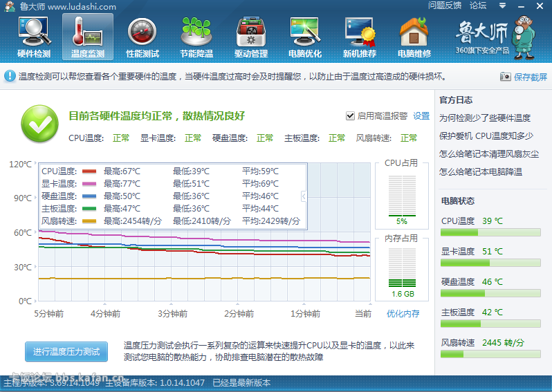Open article 为何检测少了些硬件温度
This screenshot has height=392, width=552.
(x=484, y=118)
